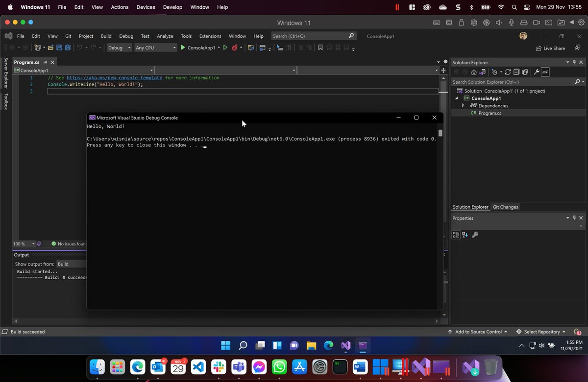Click the Visual Studio search box
This screenshot has width=588, height=382.
click(x=313, y=36)
